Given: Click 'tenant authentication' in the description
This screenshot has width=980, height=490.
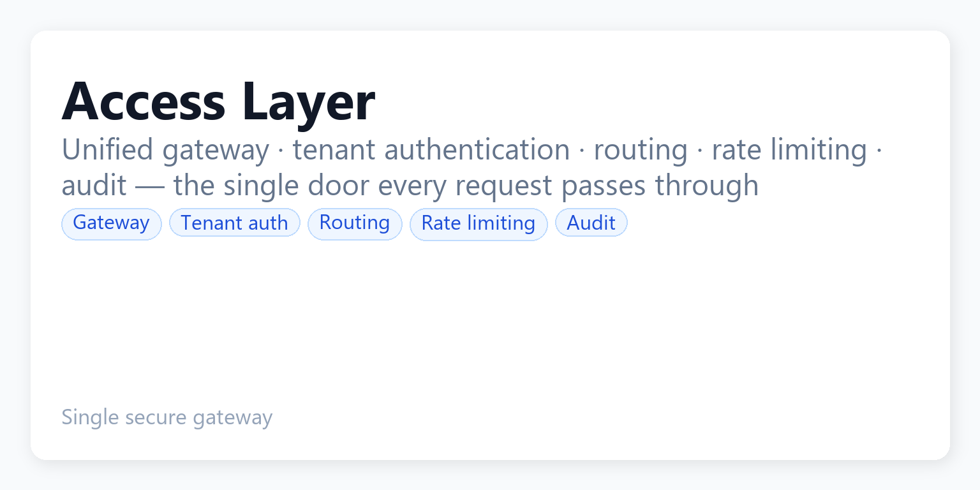Looking at the screenshot, I should point(431,150).
